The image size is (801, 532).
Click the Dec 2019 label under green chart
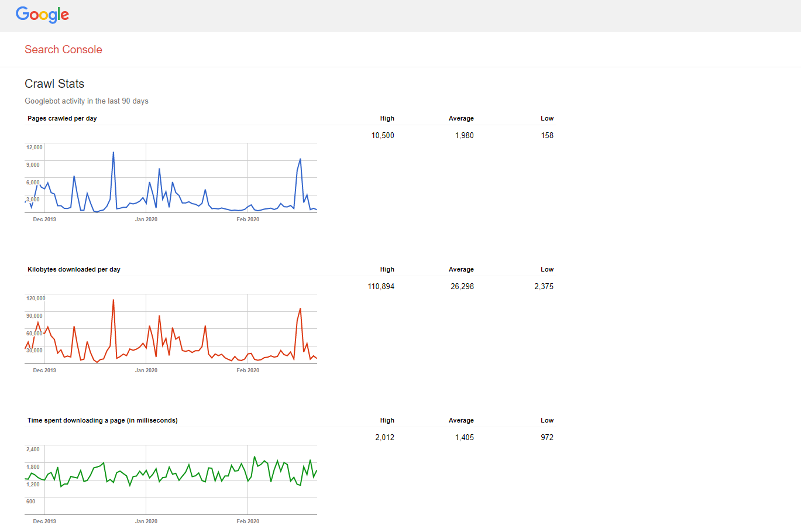click(44, 521)
